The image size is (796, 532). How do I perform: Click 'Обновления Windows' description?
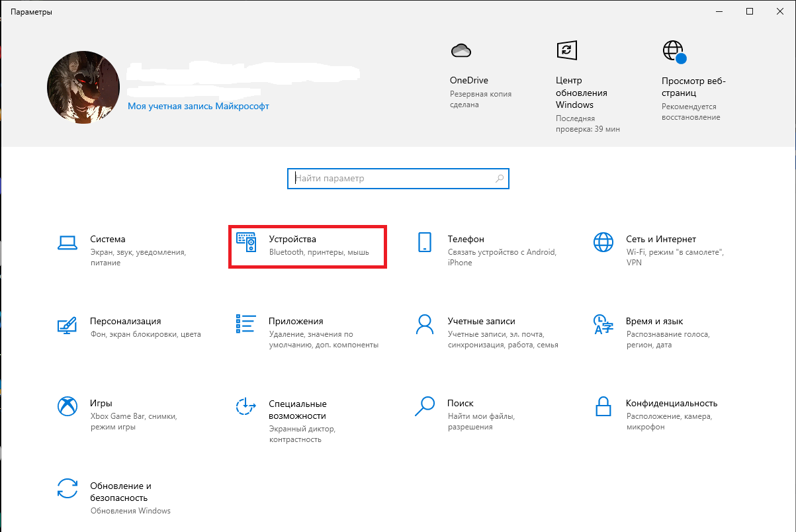click(130, 511)
